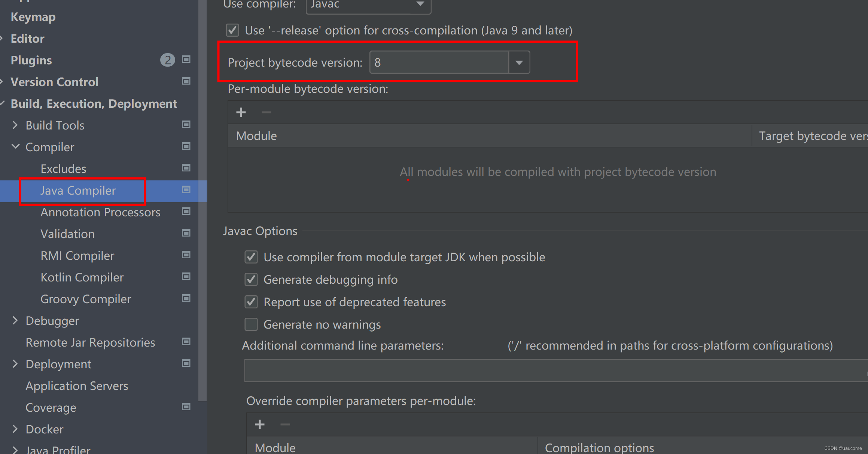Select Remote Jar Repositories
868x454 pixels.
click(x=90, y=342)
